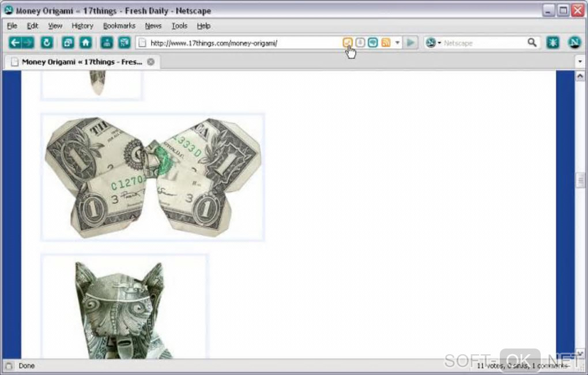588x375 pixels.
Task: Open the Tools menu
Action: (179, 26)
